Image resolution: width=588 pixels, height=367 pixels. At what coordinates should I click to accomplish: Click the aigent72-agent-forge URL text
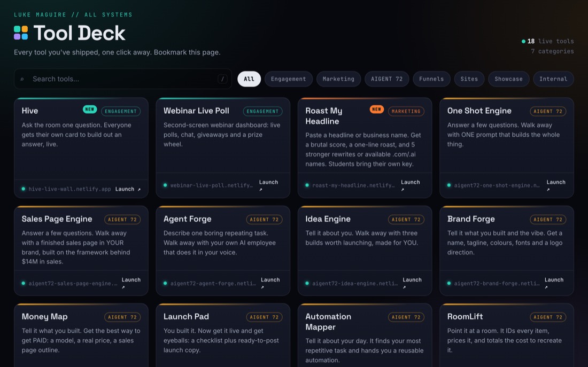(213, 284)
